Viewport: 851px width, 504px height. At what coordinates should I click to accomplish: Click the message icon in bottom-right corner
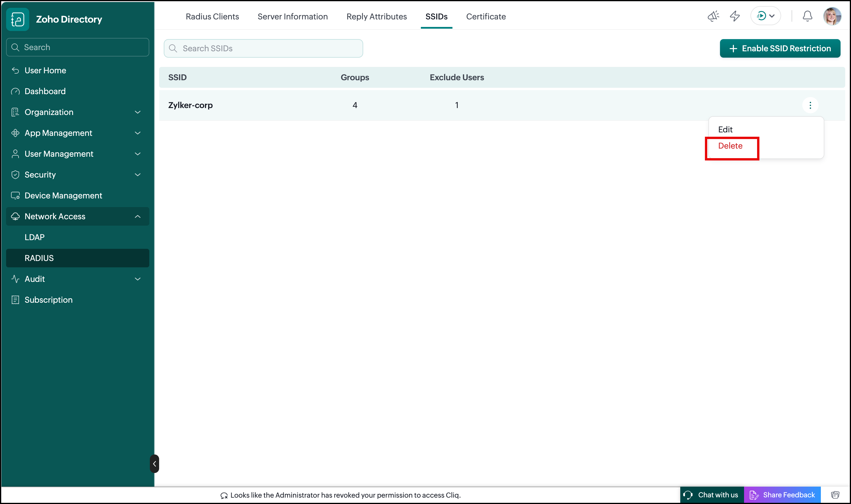click(835, 495)
